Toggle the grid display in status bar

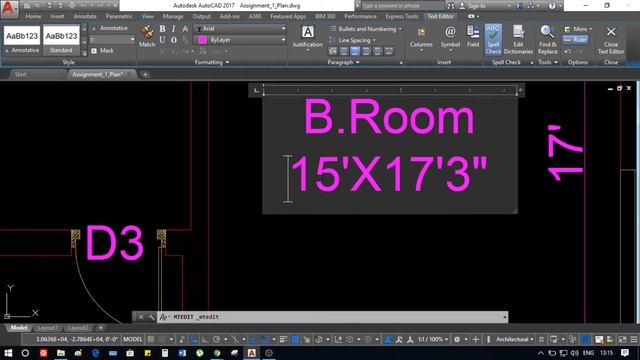[x=151, y=339]
